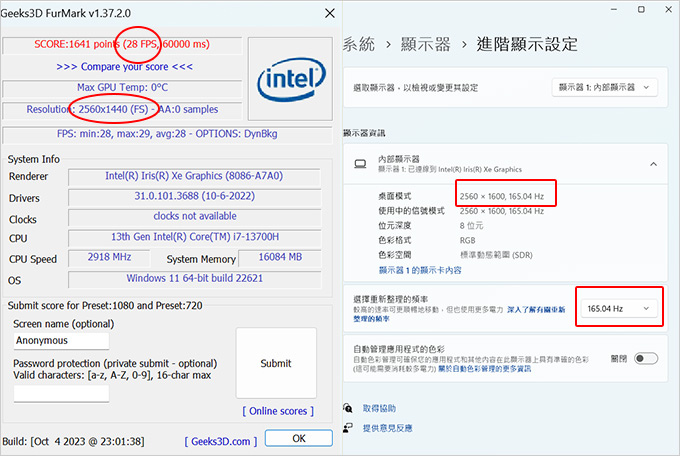The image size is (680, 456).
Task: Click the 2918 MHz CPU speed value
Action: (109, 257)
